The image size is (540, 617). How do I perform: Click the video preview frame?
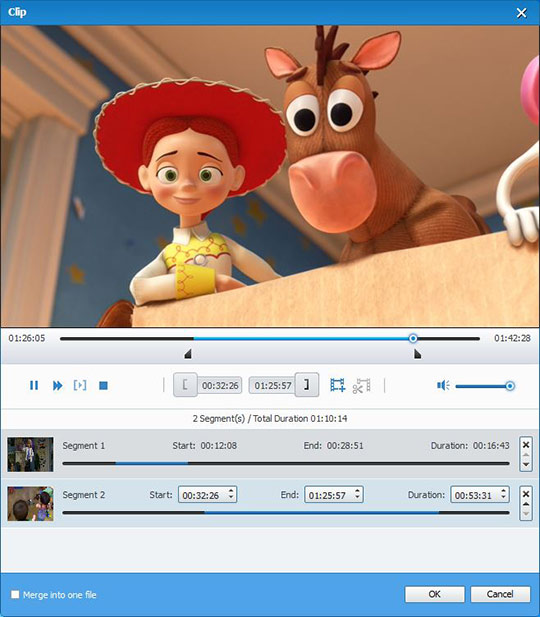[270, 176]
